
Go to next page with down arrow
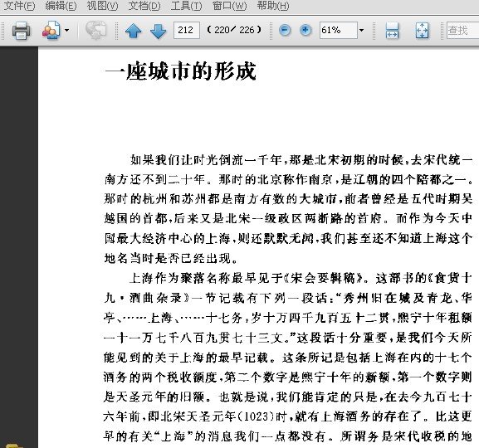tap(159, 31)
